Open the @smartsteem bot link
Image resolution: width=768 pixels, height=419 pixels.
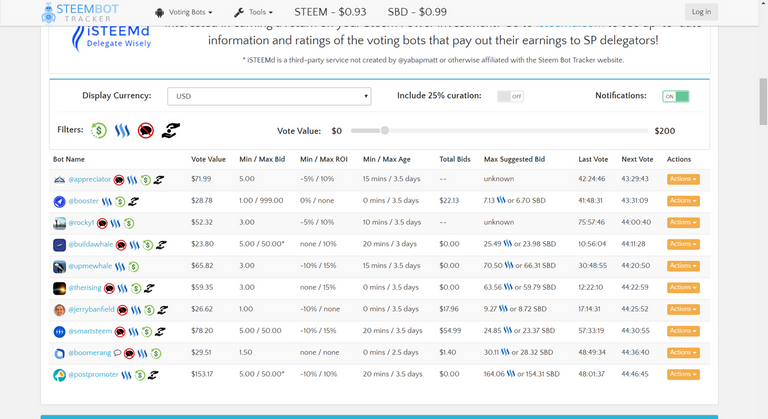[90, 331]
